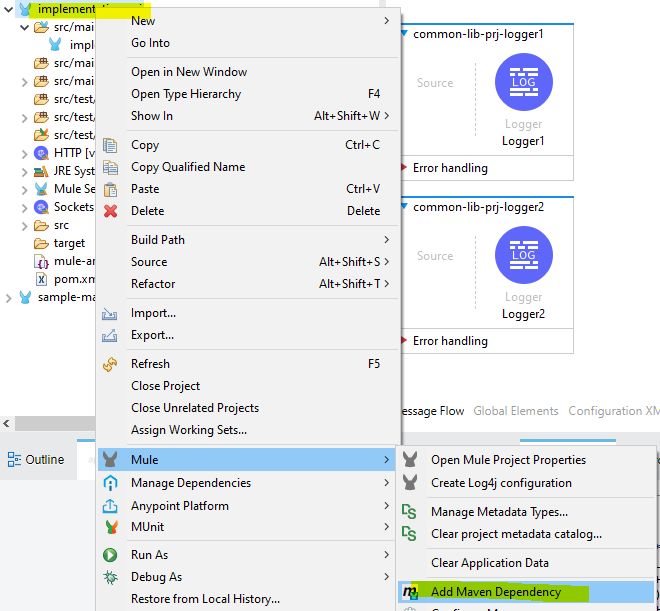Expand the src folder node

point(24,226)
